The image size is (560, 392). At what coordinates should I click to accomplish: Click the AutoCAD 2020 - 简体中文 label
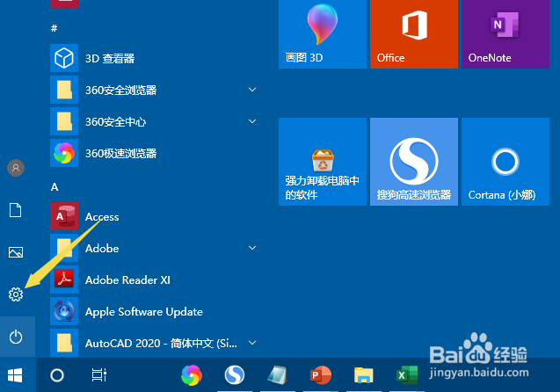161,343
